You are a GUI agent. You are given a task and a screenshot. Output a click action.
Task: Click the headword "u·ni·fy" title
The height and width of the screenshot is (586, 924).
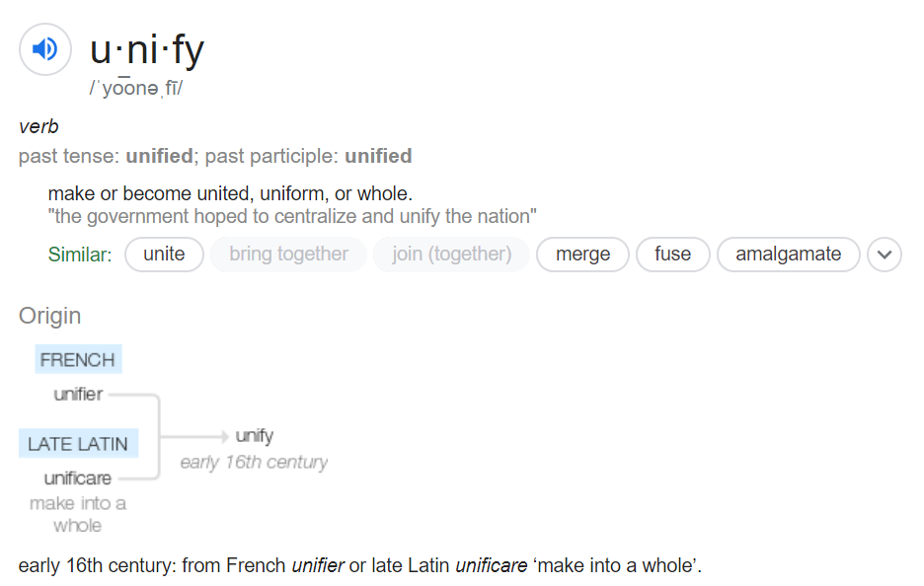point(147,49)
